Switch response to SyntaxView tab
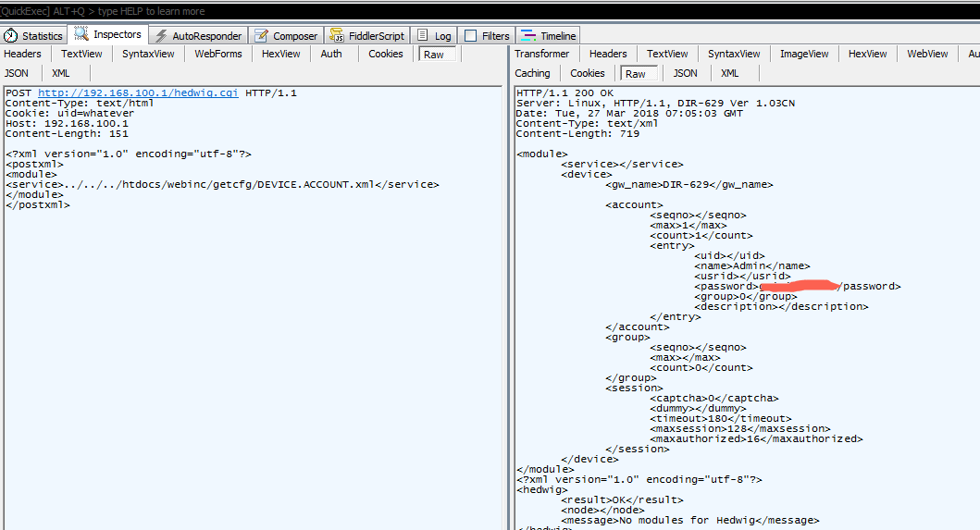The width and height of the screenshot is (980, 530). (734, 54)
